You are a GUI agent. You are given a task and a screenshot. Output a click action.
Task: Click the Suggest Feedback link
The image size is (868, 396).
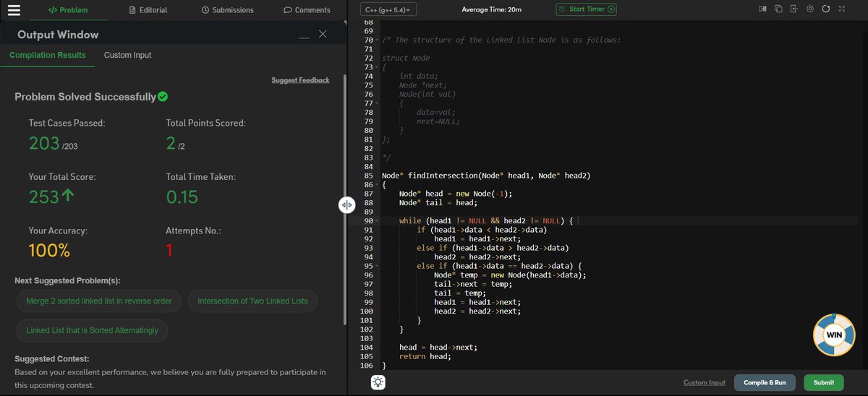(300, 80)
